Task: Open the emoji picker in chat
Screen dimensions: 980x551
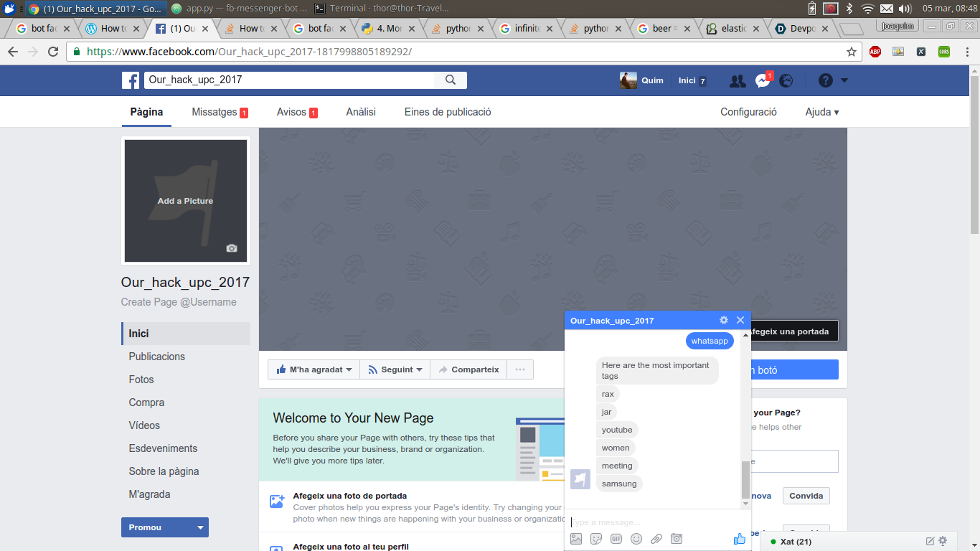Action: click(636, 539)
